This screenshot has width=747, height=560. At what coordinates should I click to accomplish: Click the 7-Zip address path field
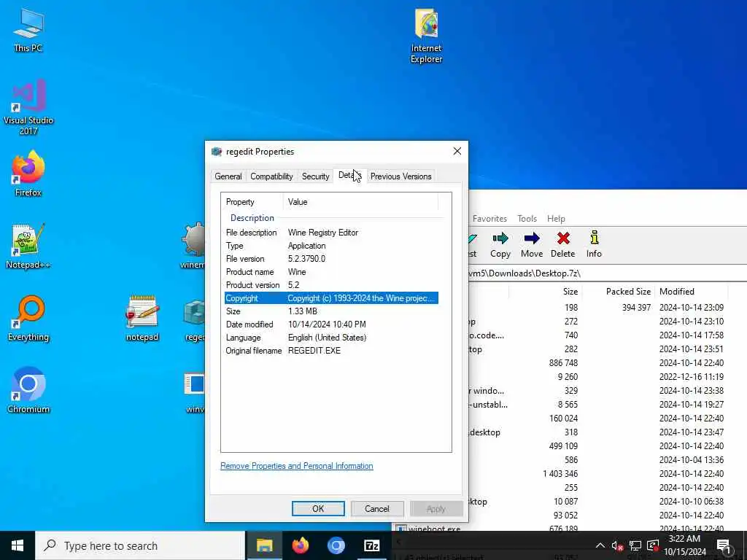(x=608, y=273)
